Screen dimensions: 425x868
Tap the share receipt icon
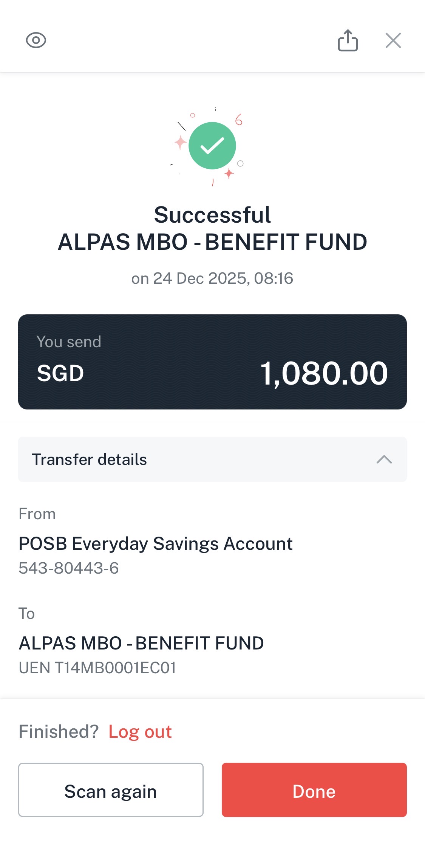[x=348, y=40]
